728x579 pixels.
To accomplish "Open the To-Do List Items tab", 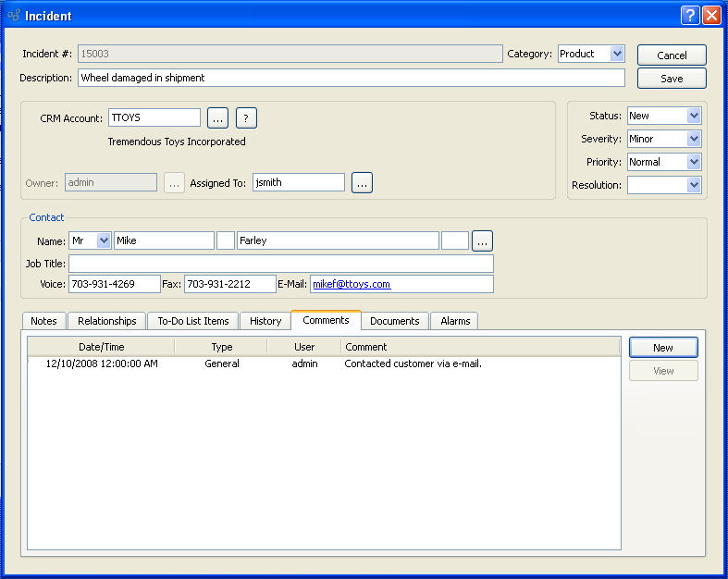I will tap(192, 321).
